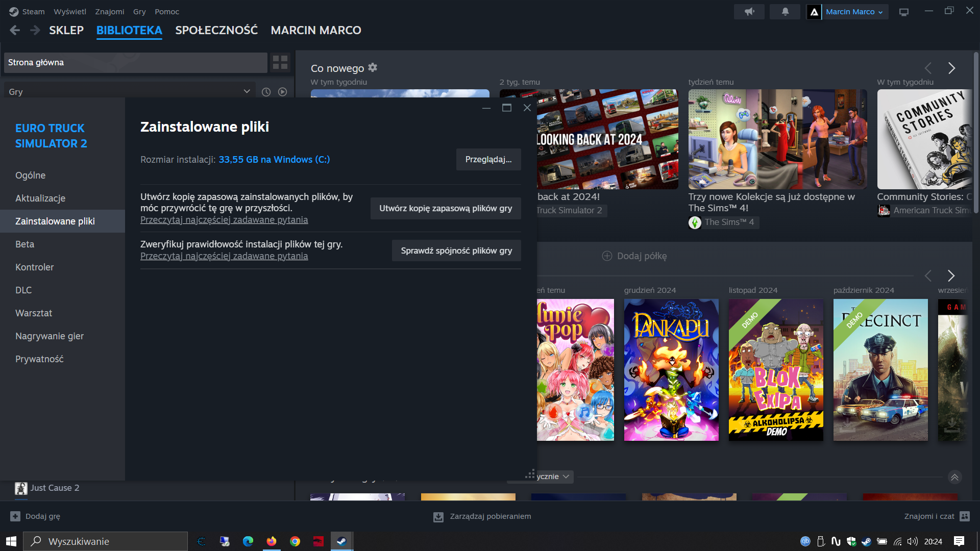This screenshot has height=551, width=980.
Task: Open the notifications bell
Action: tap(785, 12)
